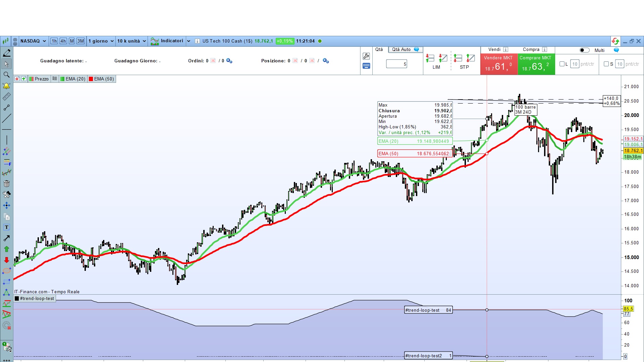
Task: Open the magnifier zoom tool
Action: (x=6, y=75)
